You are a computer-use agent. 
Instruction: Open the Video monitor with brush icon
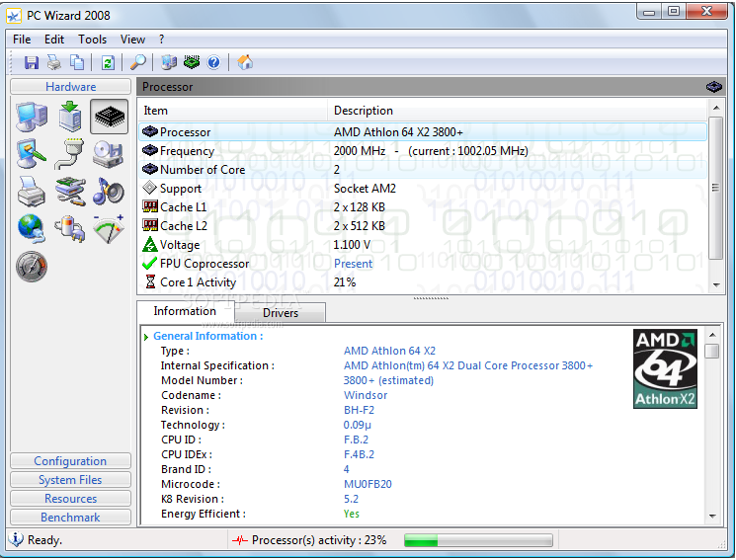tap(32, 154)
